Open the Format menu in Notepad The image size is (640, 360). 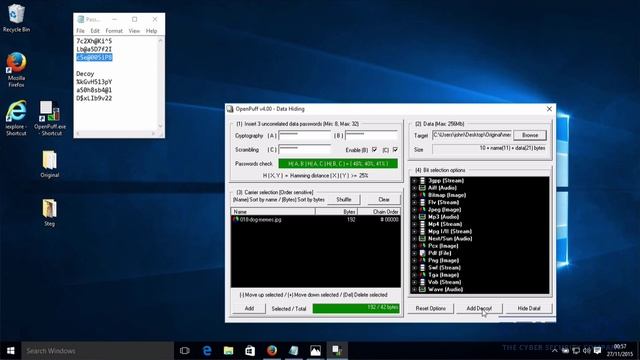click(114, 31)
